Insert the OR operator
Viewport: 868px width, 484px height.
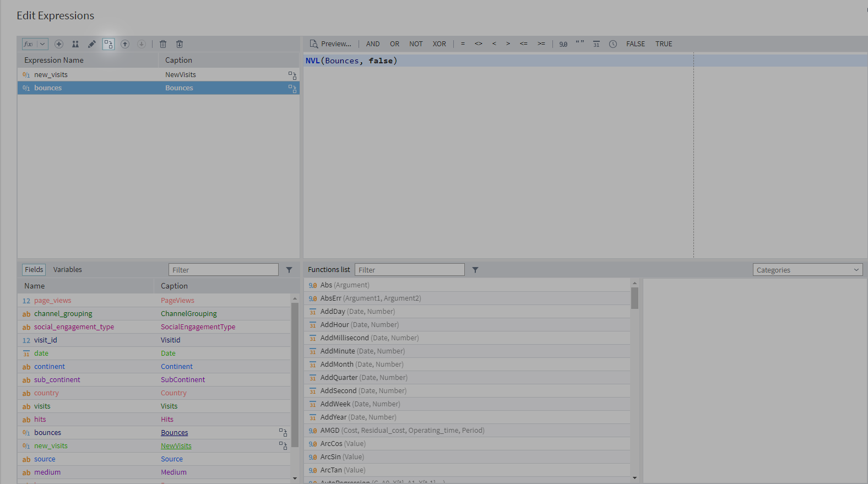(395, 44)
